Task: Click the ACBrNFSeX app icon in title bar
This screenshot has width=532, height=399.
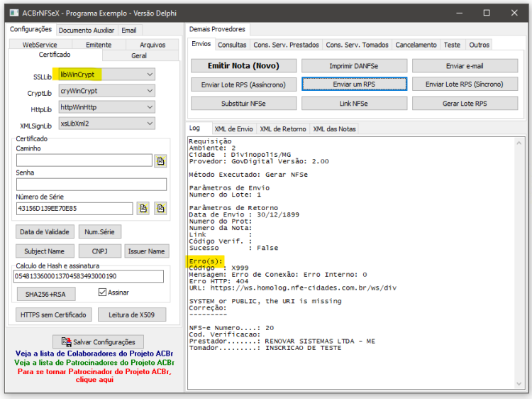Action: [14, 13]
